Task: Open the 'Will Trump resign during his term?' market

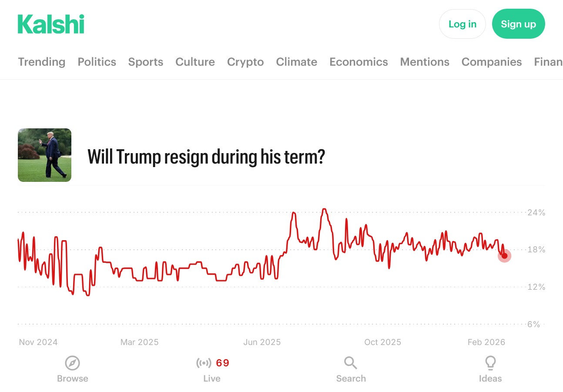Action: [x=206, y=156]
